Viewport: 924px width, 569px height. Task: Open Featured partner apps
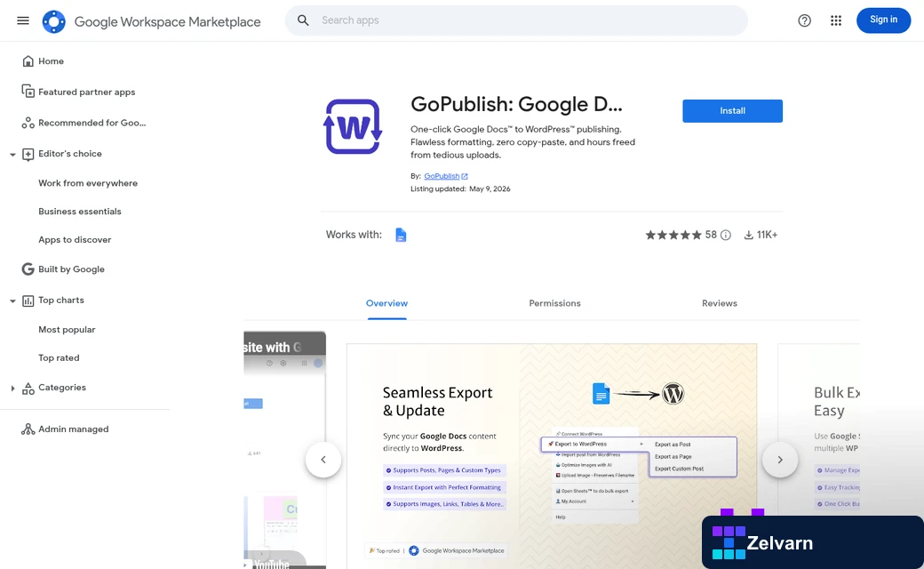point(85,92)
